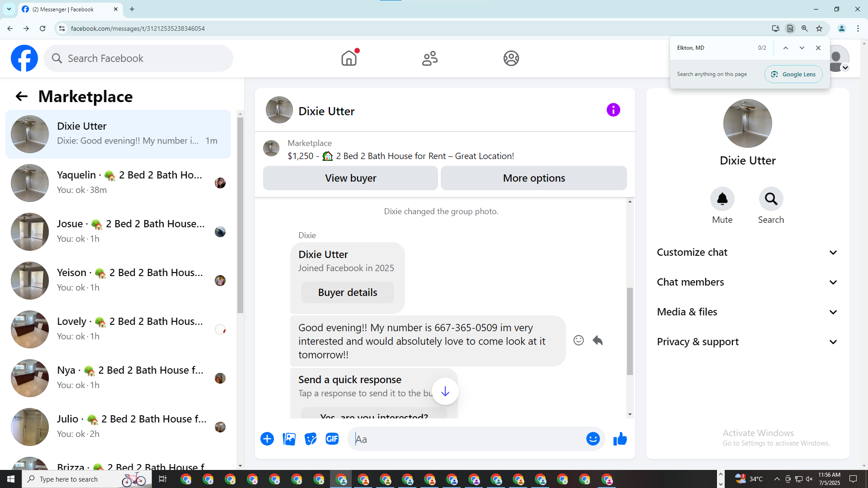The width and height of the screenshot is (868, 488).
Task: Click the Facebook logo icon
Action: click(x=24, y=58)
